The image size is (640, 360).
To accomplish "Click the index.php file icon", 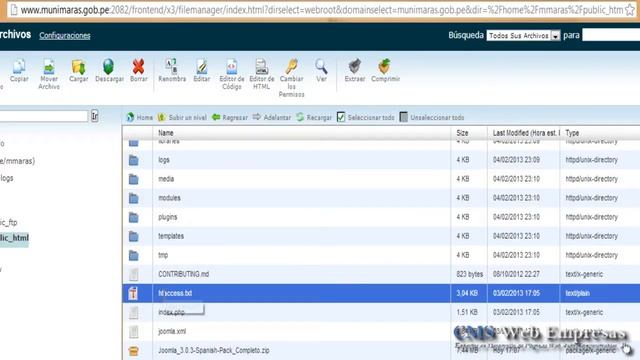I will 133,312.
